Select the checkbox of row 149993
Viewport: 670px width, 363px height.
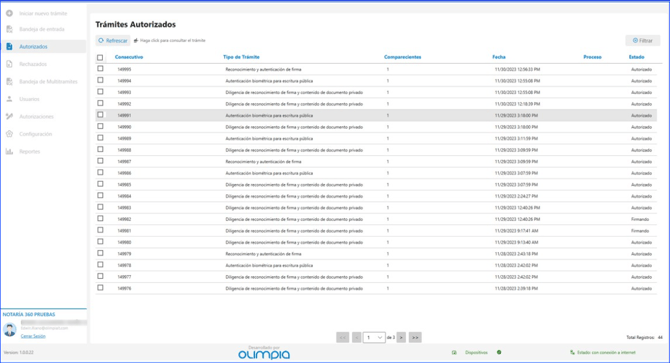pos(100,91)
